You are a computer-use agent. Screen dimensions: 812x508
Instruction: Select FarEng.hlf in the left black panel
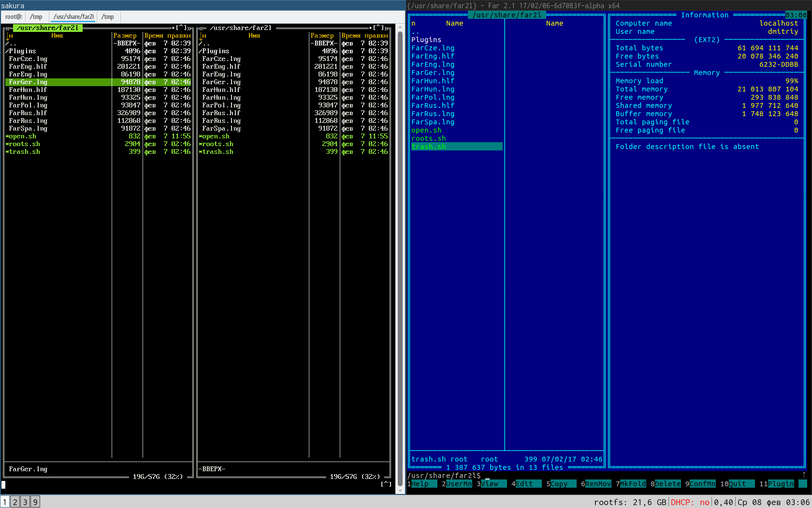point(28,67)
